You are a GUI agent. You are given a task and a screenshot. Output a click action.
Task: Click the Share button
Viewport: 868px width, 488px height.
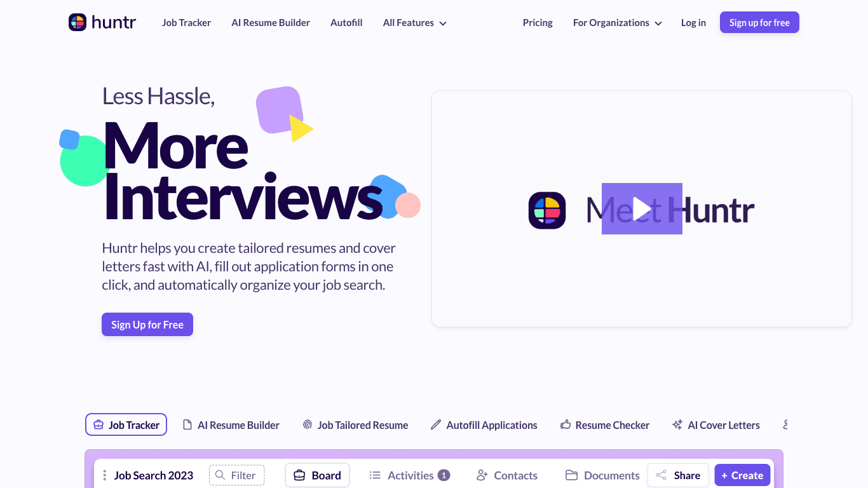coord(678,475)
